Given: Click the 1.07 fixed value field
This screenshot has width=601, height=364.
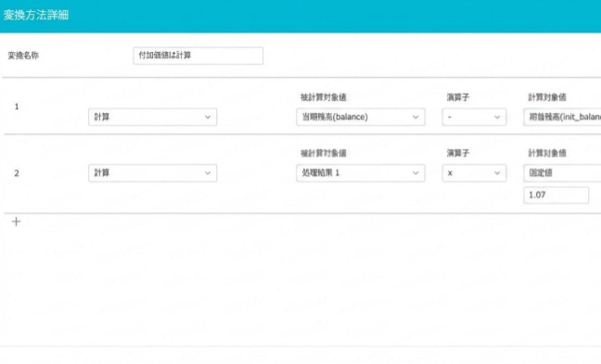Looking at the screenshot, I should coord(556,195).
